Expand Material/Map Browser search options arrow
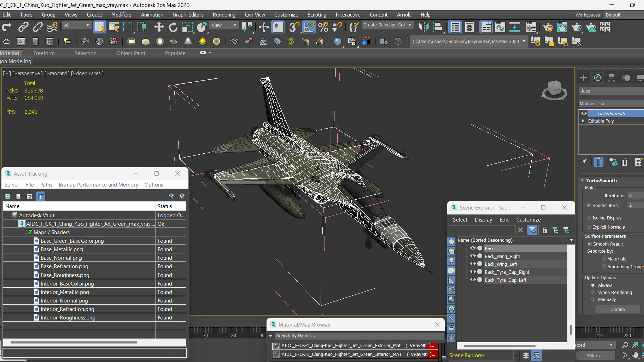 pos(270,336)
